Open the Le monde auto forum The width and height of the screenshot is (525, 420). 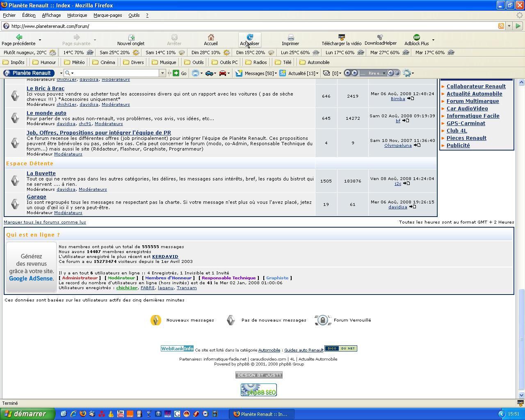tap(46, 113)
